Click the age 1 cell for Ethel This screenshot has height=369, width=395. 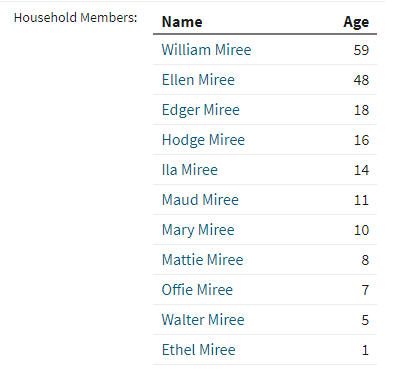click(365, 350)
